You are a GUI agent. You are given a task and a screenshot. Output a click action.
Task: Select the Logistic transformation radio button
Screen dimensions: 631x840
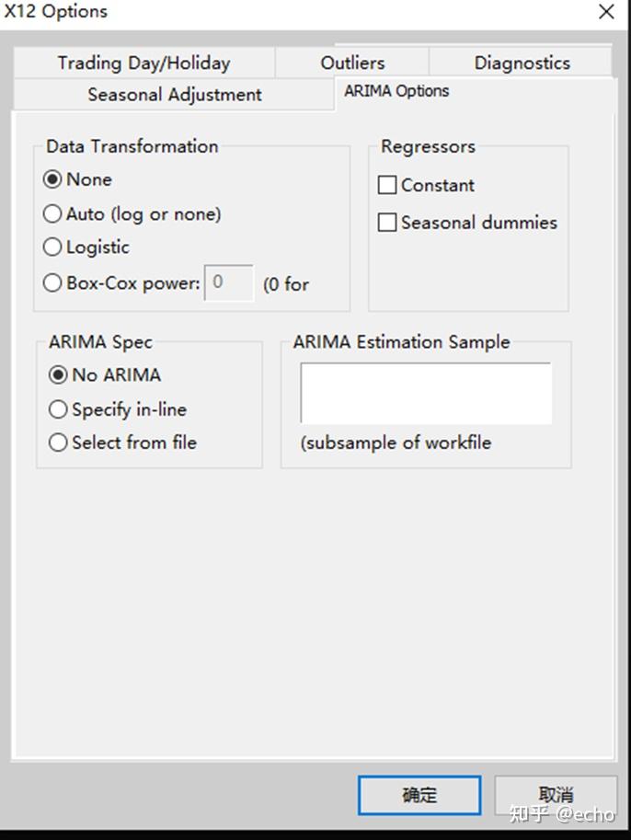(53, 247)
